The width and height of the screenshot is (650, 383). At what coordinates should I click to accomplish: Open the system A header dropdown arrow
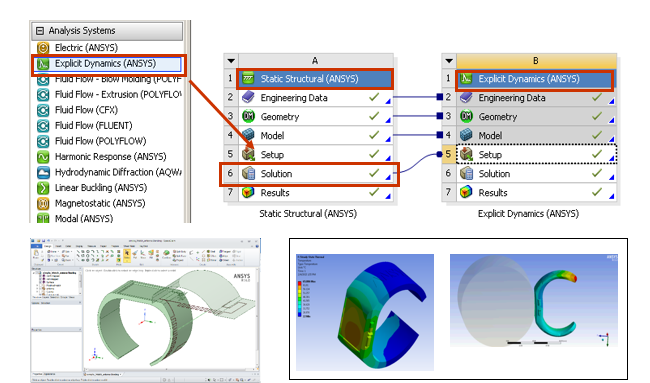231,61
